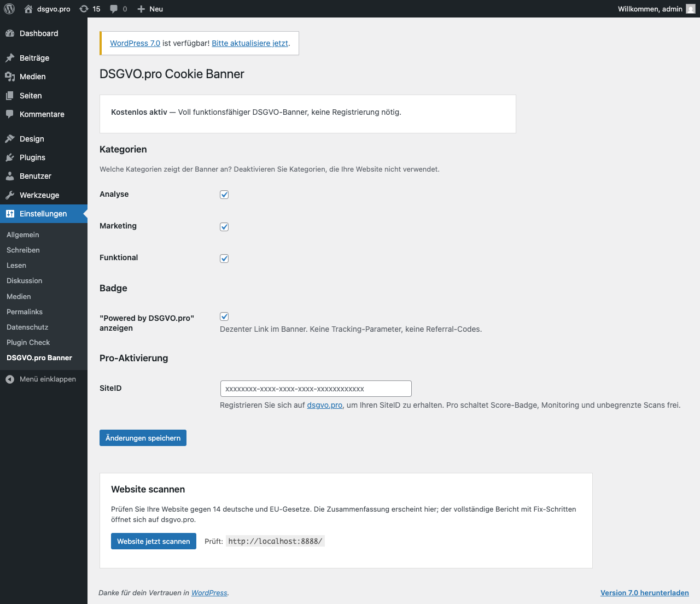This screenshot has width=700, height=604.
Task: Toggle the Marketing category checkbox
Action: 224,227
